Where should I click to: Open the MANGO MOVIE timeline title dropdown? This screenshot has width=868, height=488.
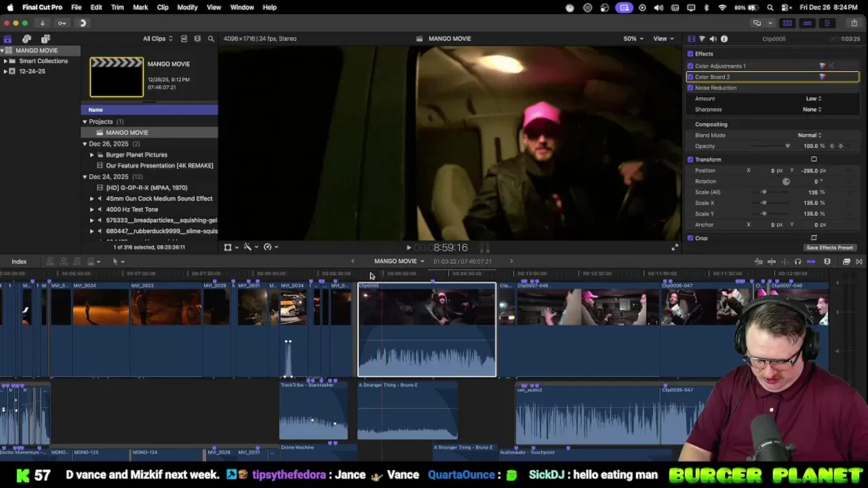[x=399, y=261]
